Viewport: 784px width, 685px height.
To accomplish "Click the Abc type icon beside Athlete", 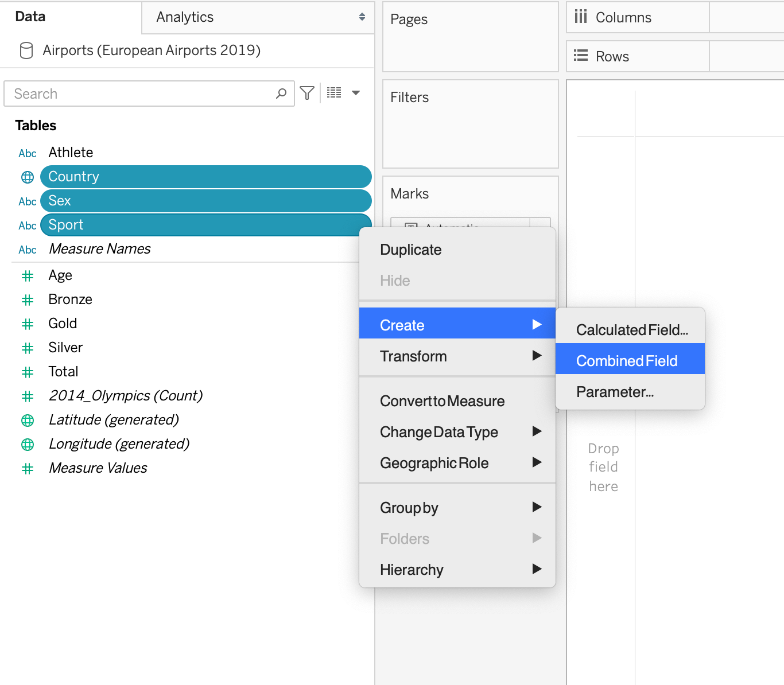I will (x=28, y=153).
